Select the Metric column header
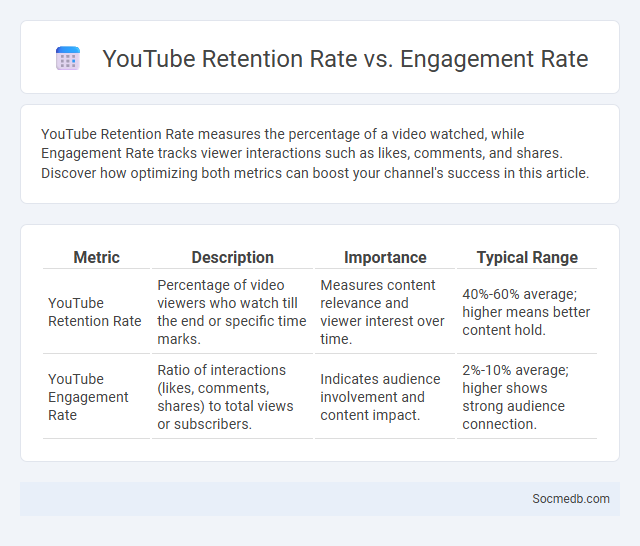Image resolution: width=640 pixels, height=546 pixels. 96,257
